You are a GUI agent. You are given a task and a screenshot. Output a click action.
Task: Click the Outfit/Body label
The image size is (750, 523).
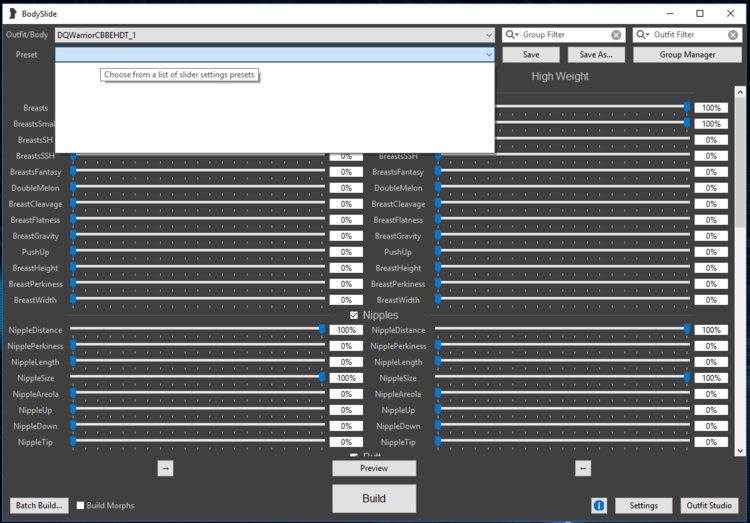[27, 34]
